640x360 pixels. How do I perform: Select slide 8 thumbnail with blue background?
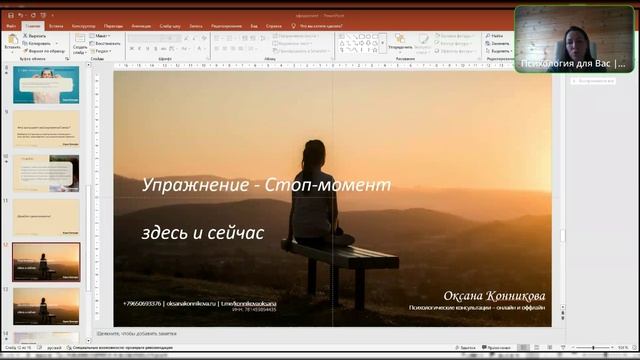coord(46,85)
